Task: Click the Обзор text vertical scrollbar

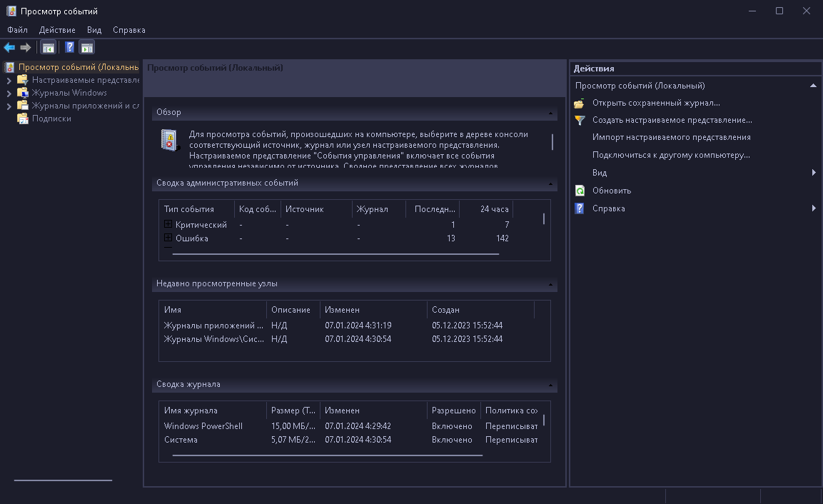Action: [552, 142]
